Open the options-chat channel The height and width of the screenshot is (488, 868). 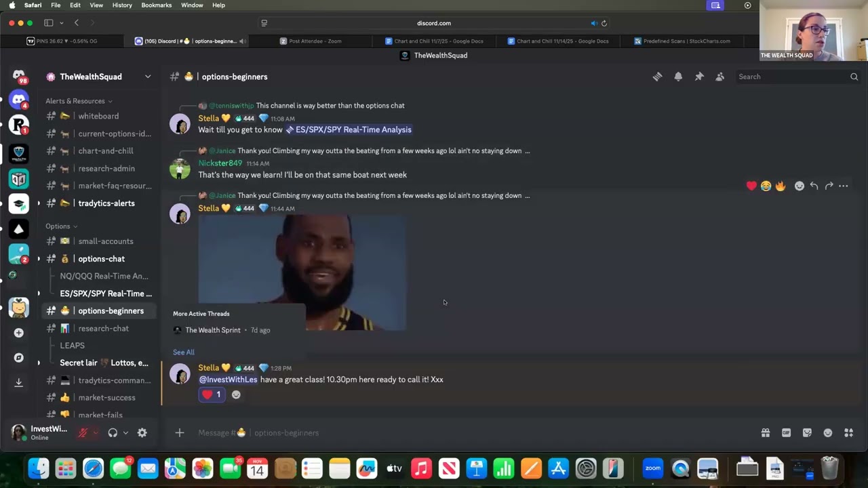tap(102, 259)
